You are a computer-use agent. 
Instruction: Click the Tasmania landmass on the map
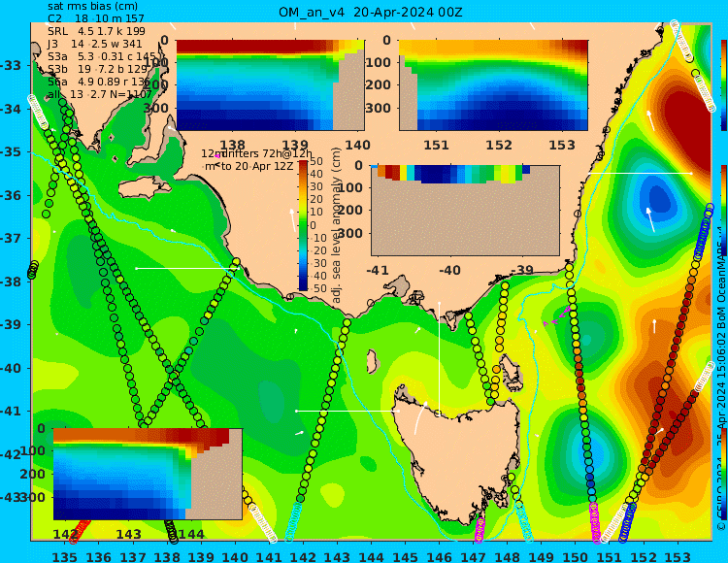coord(460,459)
